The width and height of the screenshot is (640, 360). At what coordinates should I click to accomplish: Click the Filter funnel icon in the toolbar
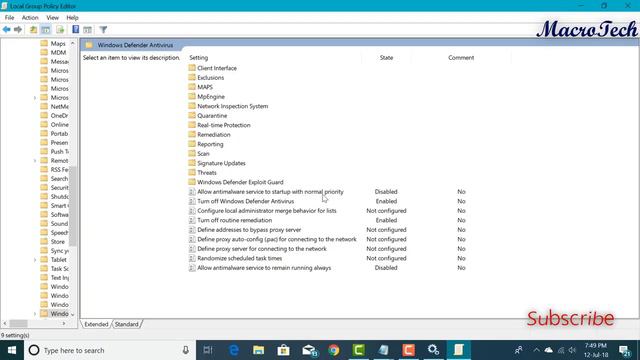pyautogui.click(x=103, y=29)
